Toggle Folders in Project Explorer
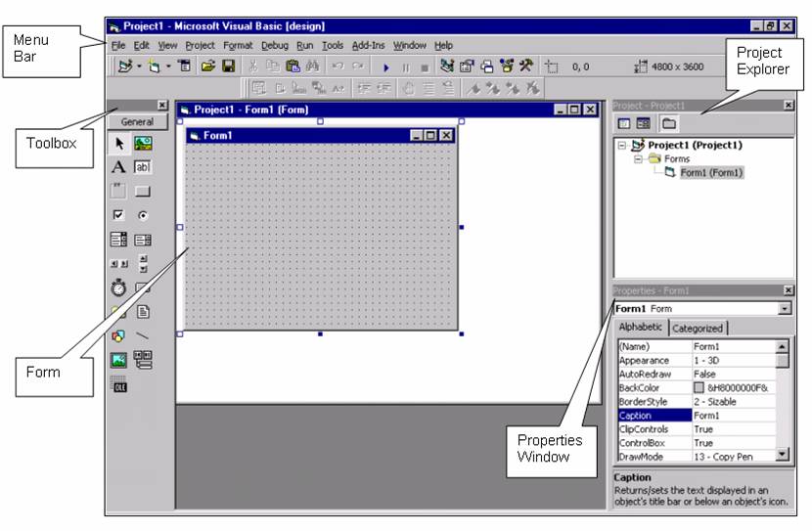Viewport: 812px width, 531px height. tap(669, 123)
